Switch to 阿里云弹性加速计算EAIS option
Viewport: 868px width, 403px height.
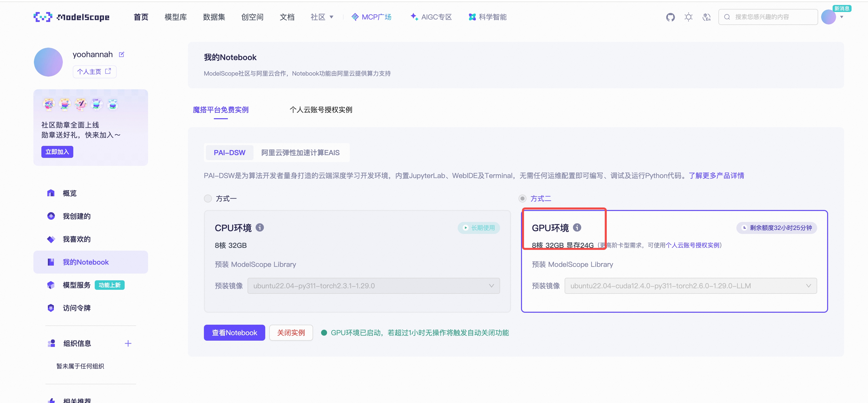[x=300, y=153]
